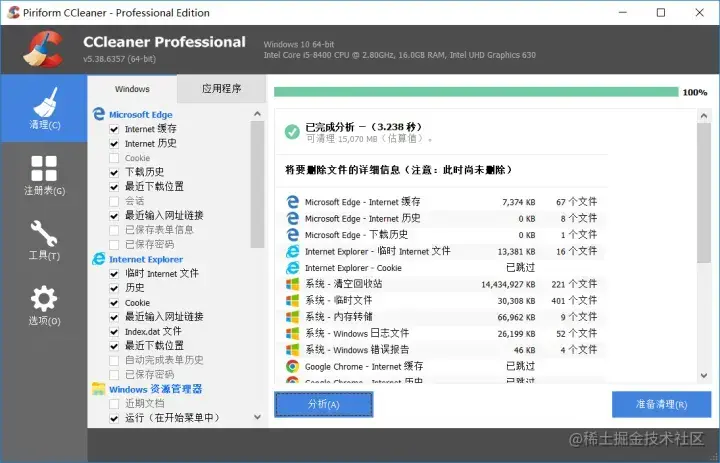Enable 自动完成表单历史 checkbox
The width and height of the screenshot is (720, 463).
coord(114,360)
